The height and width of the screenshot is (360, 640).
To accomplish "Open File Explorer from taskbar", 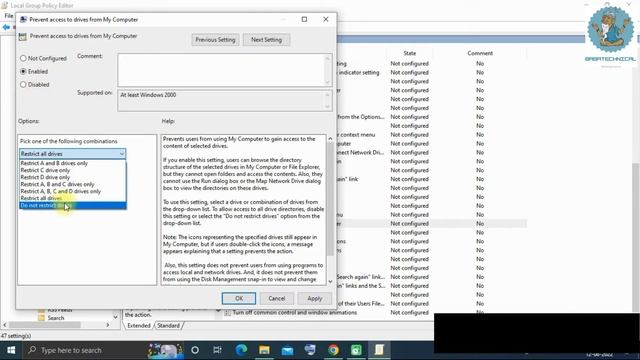I will coord(264,350).
